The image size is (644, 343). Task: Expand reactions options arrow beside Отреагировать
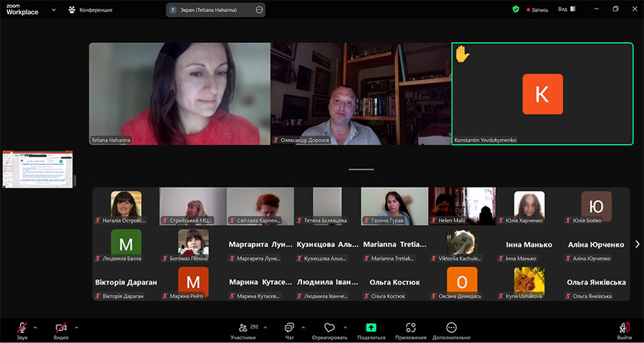[x=345, y=328]
